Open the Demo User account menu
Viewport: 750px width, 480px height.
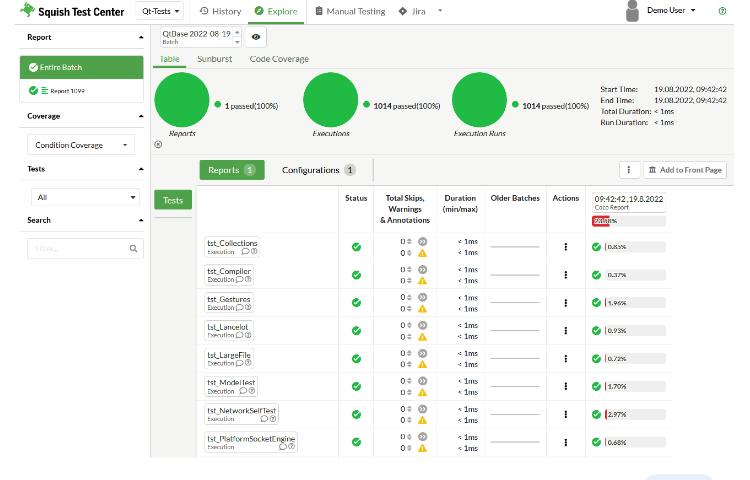click(x=671, y=10)
